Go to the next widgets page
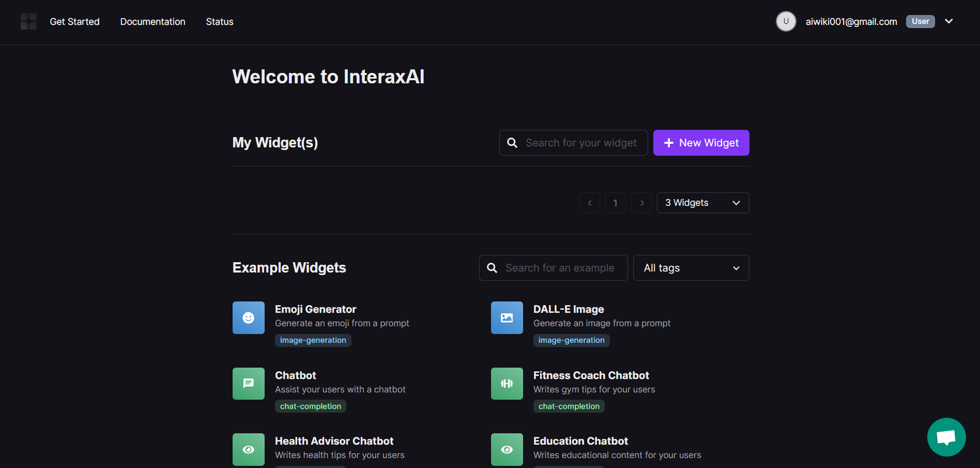The height and width of the screenshot is (468, 980). [641, 203]
